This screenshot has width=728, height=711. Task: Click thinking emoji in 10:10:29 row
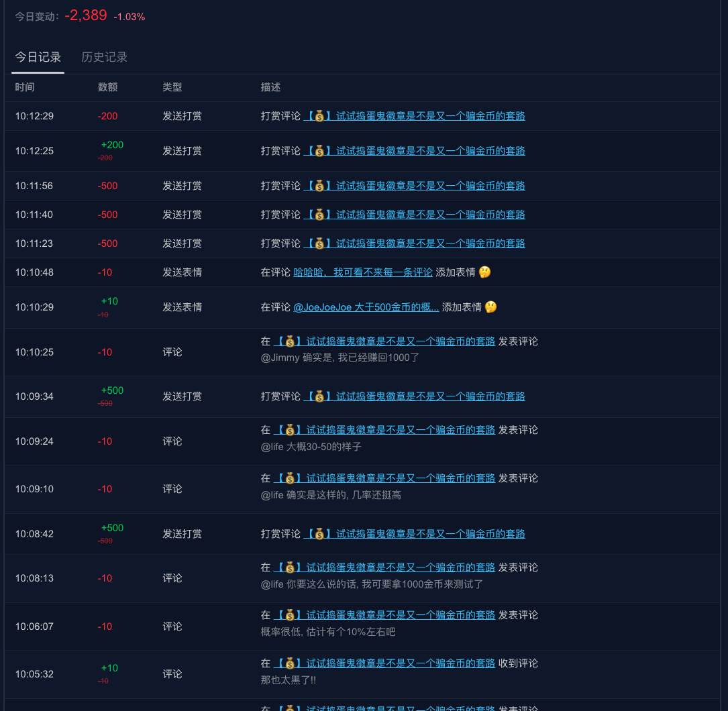tap(490, 307)
